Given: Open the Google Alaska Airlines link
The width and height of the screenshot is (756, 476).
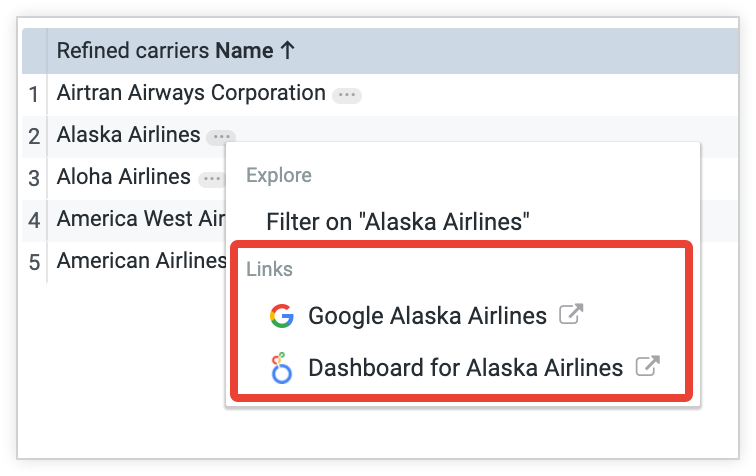Looking at the screenshot, I should pos(427,317).
